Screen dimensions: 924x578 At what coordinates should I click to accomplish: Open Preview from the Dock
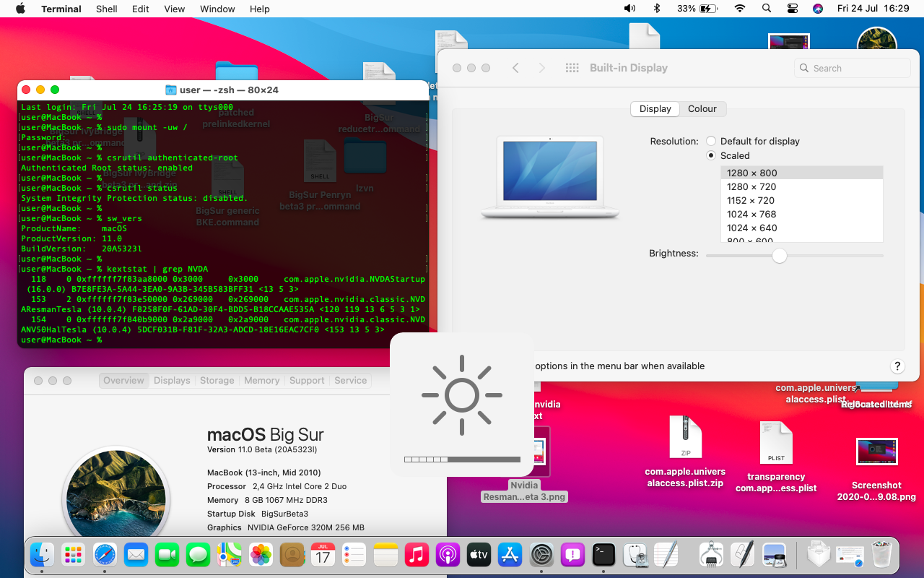pos(775,555)
